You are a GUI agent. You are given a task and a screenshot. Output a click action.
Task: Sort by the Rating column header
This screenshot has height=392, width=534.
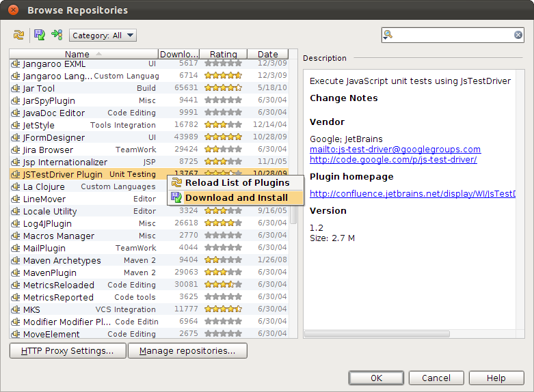(x=223, y=54)
